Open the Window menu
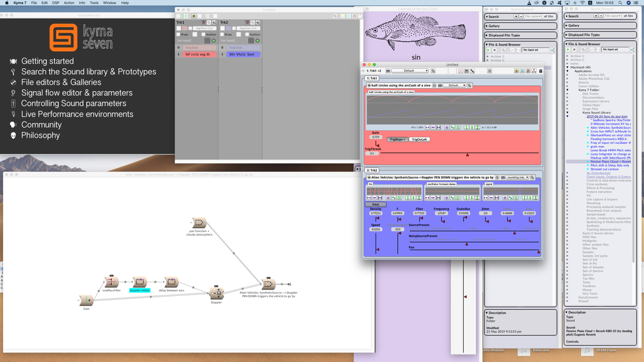644x362 pixels. pyautogui.click(x=109, y=3)
